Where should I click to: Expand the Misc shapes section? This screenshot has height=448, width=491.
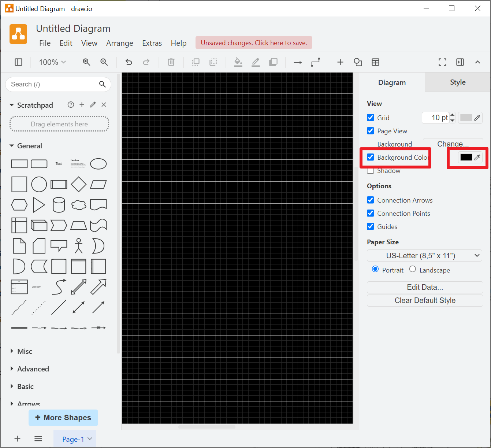[x=12, y=351]
